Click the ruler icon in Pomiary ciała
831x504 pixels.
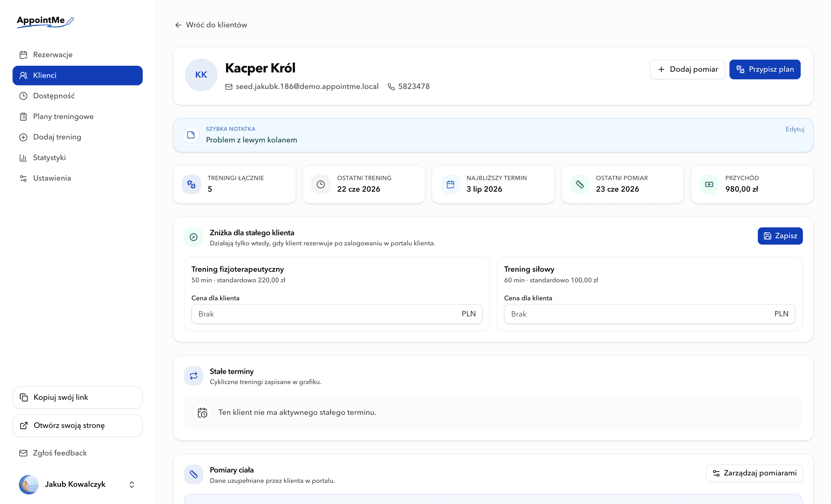click(x=194, y=474)
